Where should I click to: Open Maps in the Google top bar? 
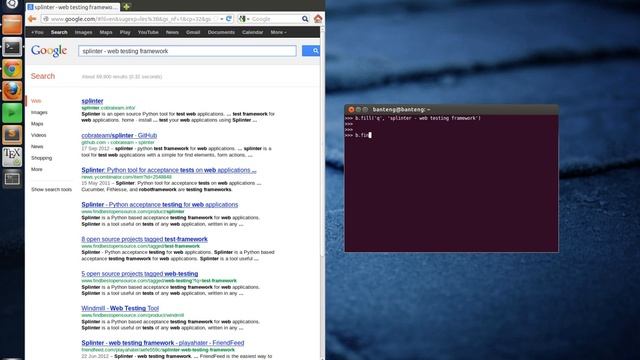[106, 32]
